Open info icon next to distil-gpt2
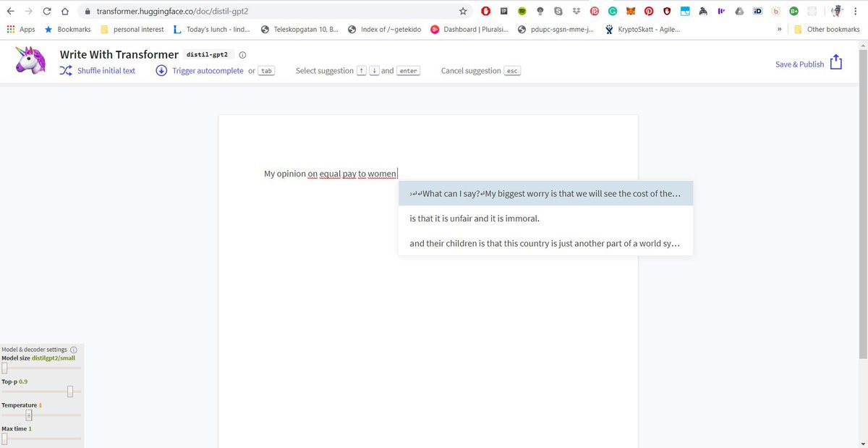Screen dimensions: 868x448 point(242,55)
